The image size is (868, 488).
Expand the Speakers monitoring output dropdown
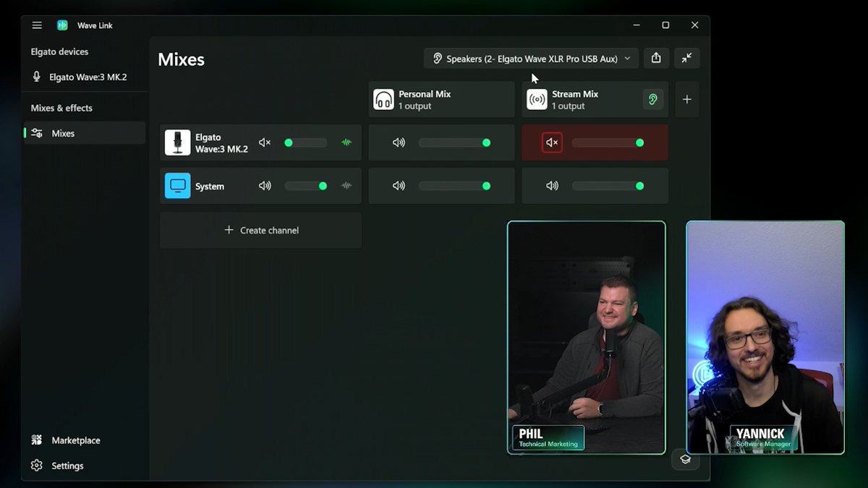pos(531,59)
